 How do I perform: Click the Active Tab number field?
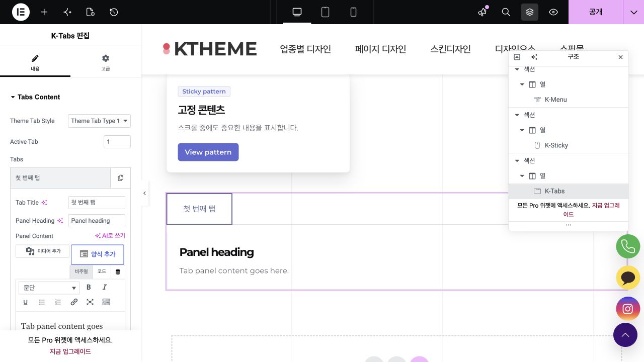tap(117, 142)
